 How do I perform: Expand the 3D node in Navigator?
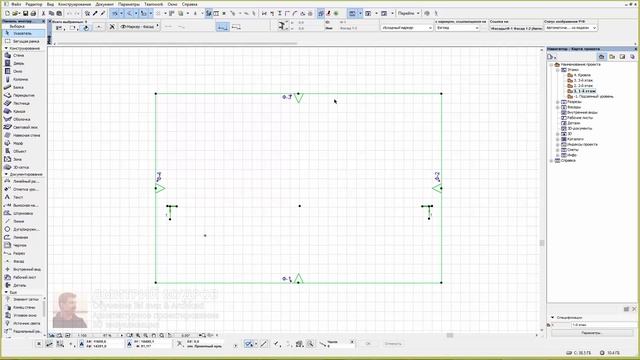tap(558, 134)
